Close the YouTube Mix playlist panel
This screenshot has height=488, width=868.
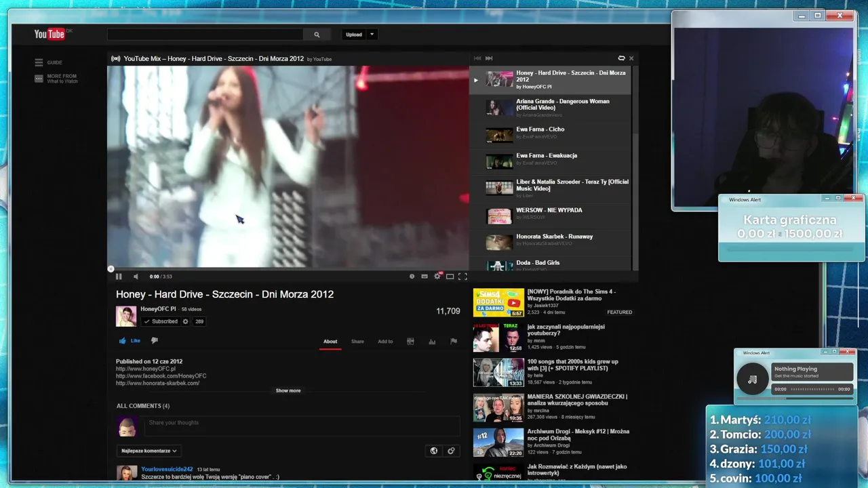click(x=631, y=58)
